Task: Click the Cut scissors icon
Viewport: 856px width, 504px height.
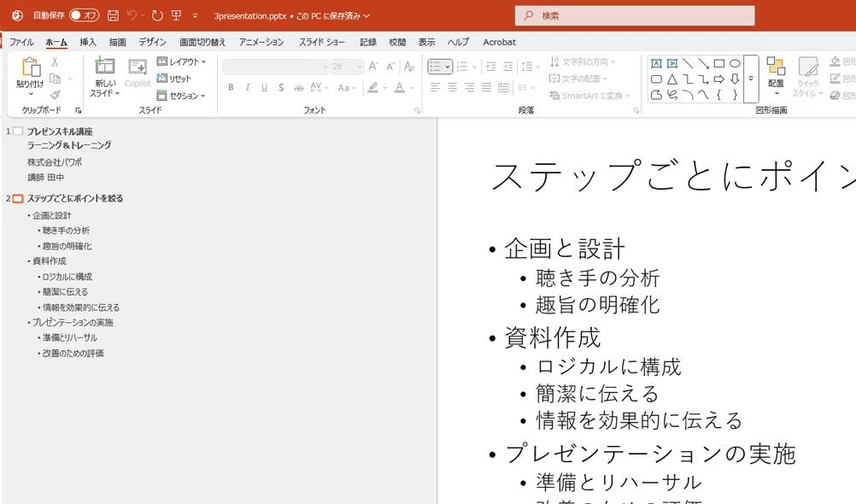Action: point(55,62)
